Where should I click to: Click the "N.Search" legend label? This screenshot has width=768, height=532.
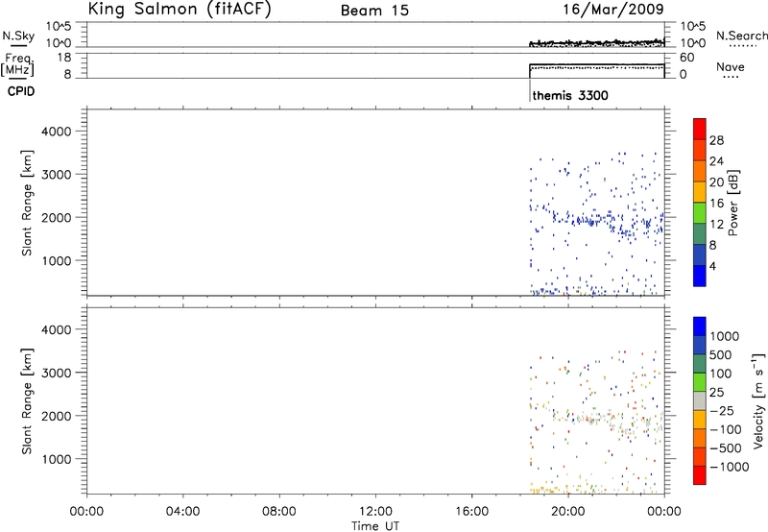(741, 36)
